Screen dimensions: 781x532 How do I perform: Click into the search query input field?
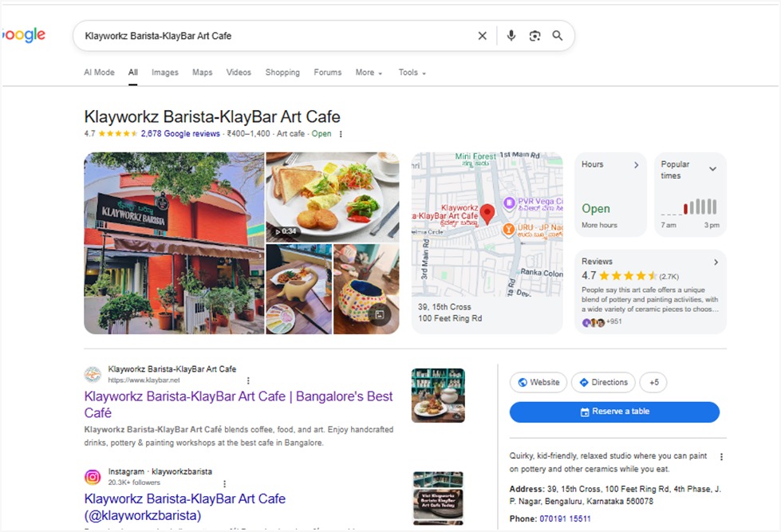coord(277,36)
